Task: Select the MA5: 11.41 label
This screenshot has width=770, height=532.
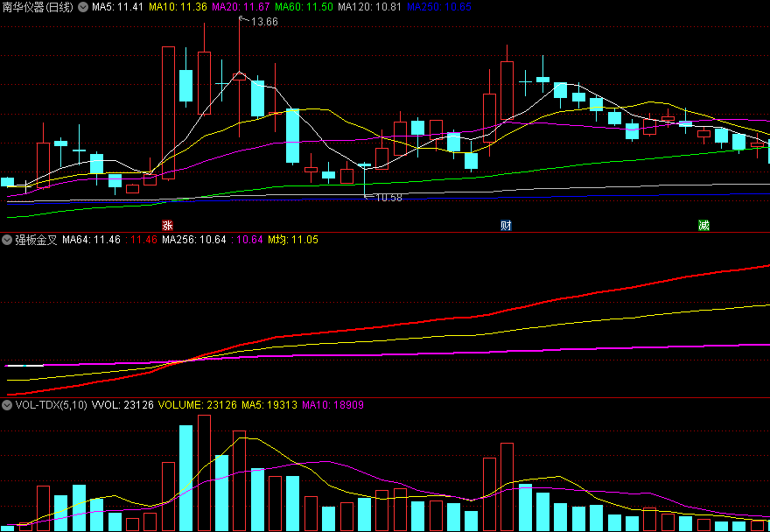Action: pos(117,7)
